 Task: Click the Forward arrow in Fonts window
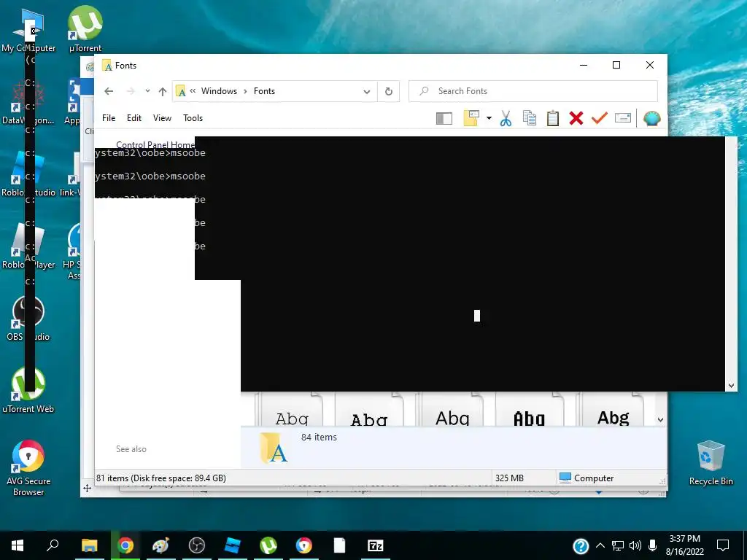click(131, 91)
